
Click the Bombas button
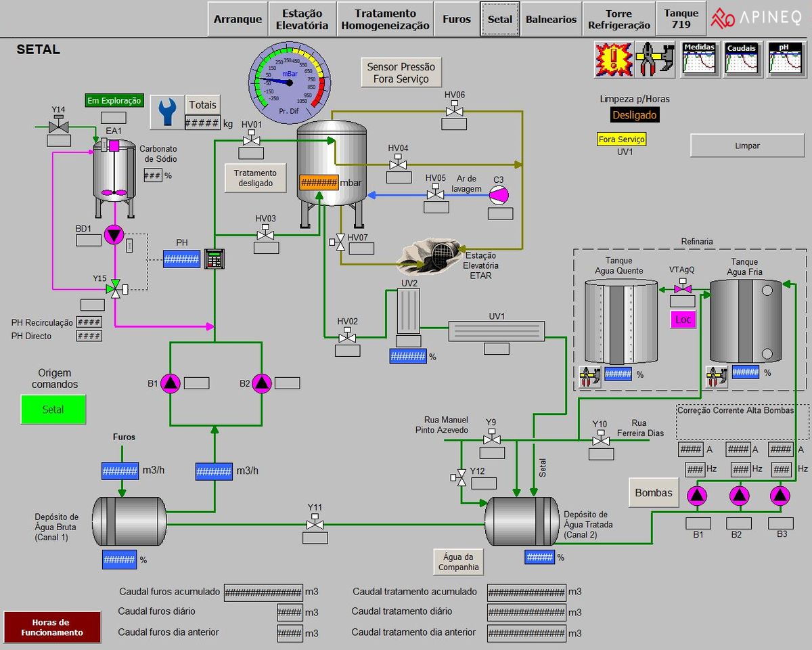[654, 492]
